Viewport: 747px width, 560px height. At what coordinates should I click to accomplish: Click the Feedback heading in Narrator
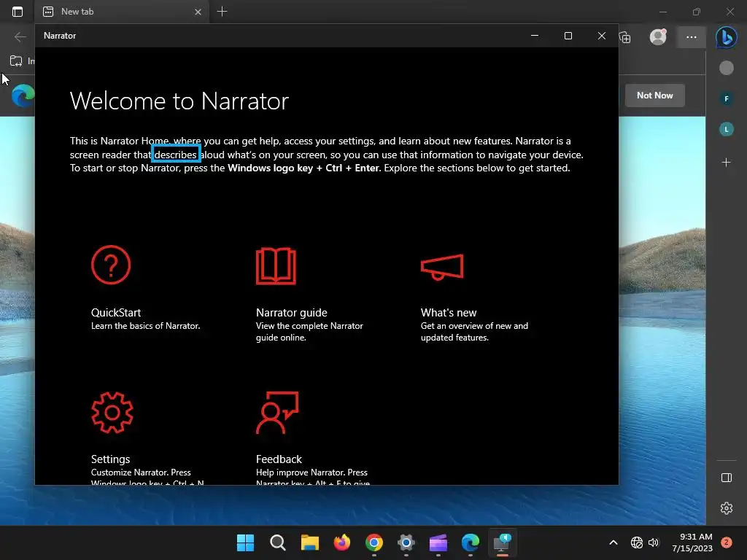279,459
